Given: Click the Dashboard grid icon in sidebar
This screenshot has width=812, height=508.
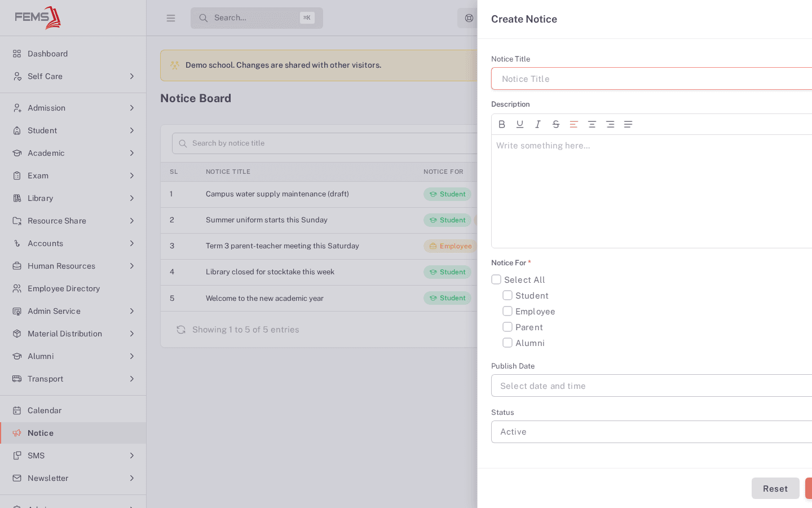Looking at the screenshot, I should (17, 54).
